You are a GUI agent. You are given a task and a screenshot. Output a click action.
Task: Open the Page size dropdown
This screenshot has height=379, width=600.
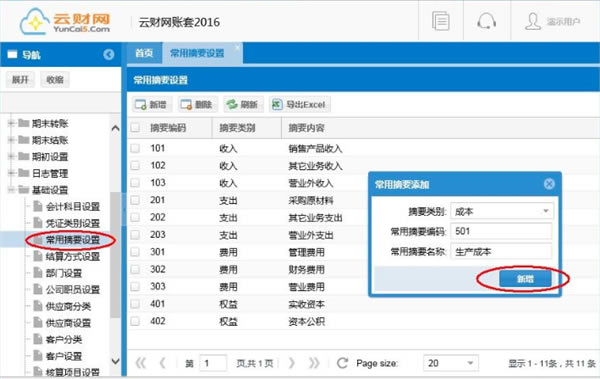(x=470, y=363)
